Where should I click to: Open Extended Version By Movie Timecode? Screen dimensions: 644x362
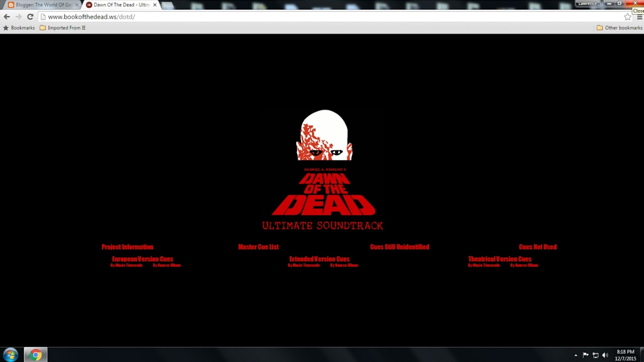303,265
